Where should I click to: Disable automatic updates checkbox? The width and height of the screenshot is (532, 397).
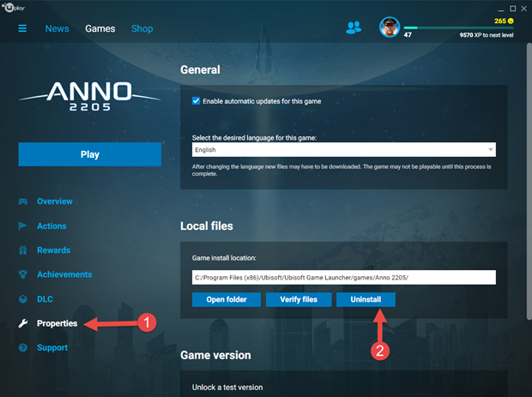coord(196,101)
